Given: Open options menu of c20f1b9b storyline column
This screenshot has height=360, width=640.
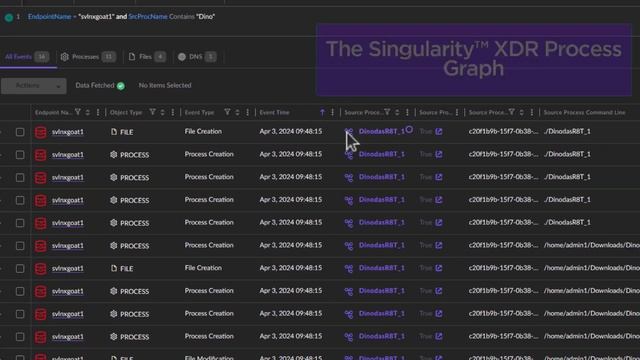Looking at the screenshot, I should coord(531,112).
